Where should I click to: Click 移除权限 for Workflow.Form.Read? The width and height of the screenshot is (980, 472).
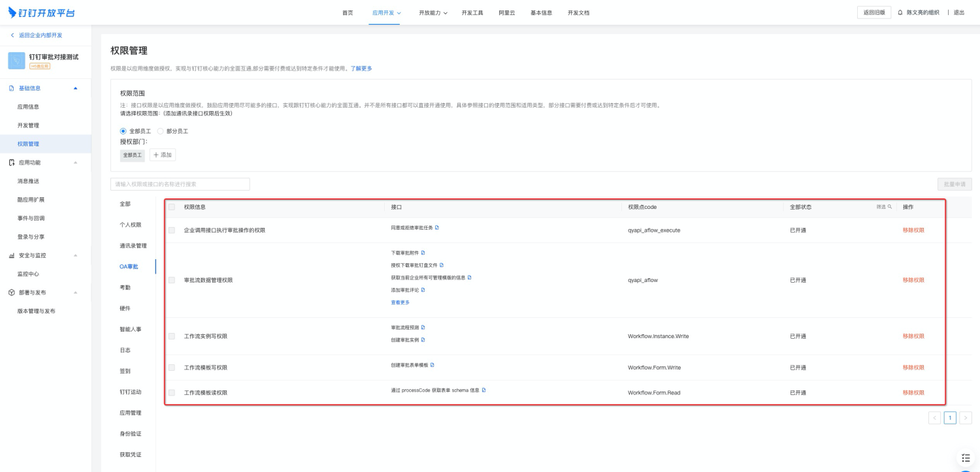pyautogui.click(x=913, y=392)
